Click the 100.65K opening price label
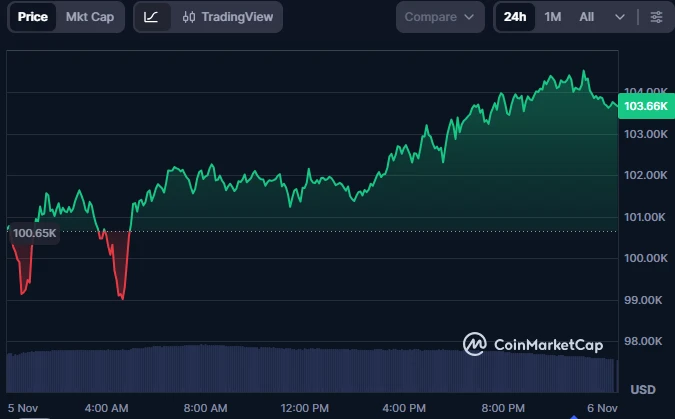 coord(36,233)
